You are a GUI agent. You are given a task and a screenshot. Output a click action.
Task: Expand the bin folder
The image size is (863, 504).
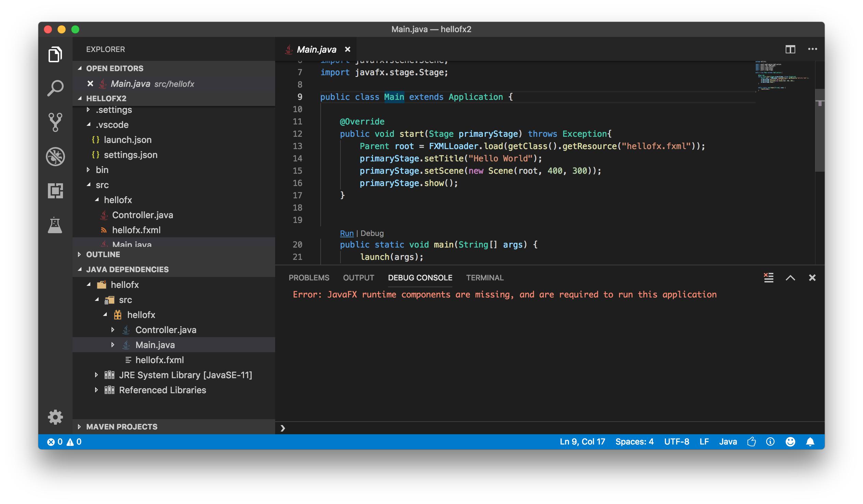coord(88,170)
